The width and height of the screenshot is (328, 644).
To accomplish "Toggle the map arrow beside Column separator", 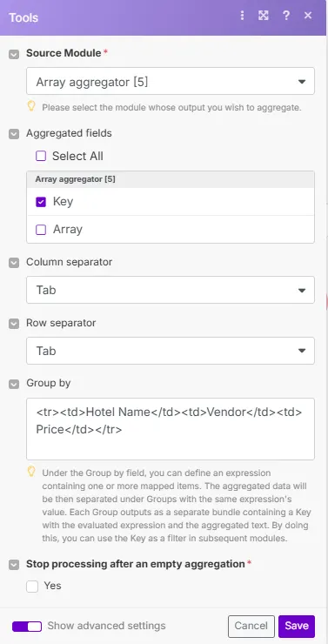I will point(14,263).
